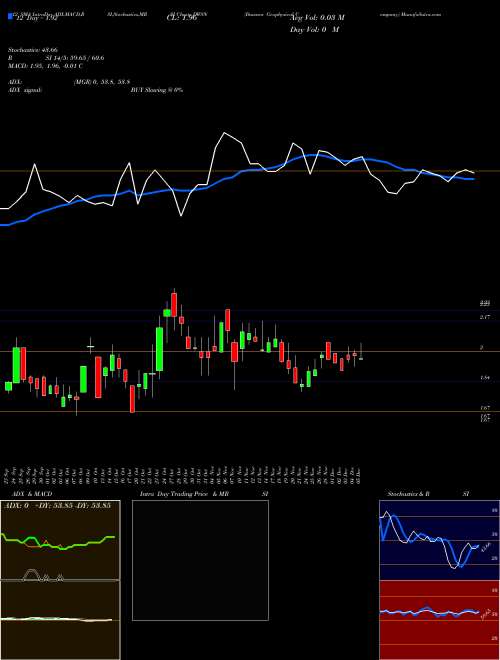Open the ADX & MACD indicator panel
Screen dimensions: 500x660
coord(60,580)
